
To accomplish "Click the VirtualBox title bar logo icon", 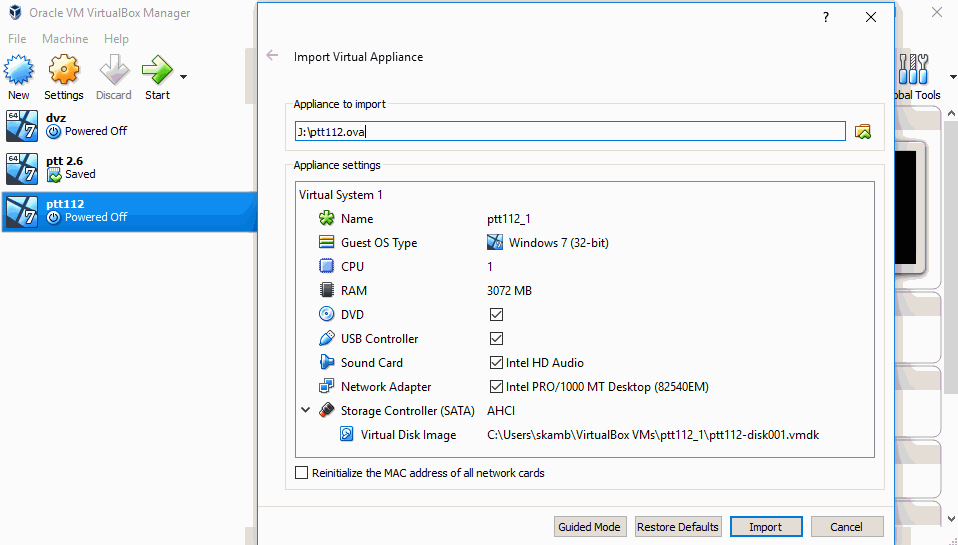I will (15, 13).
